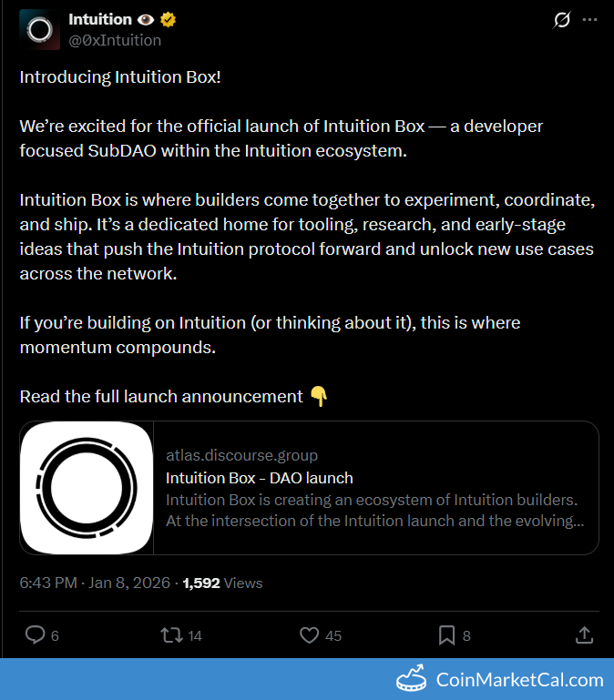The image size is (614, 700).
Task: Repost this tweet via retweet icon
Action: pos(170,634)
